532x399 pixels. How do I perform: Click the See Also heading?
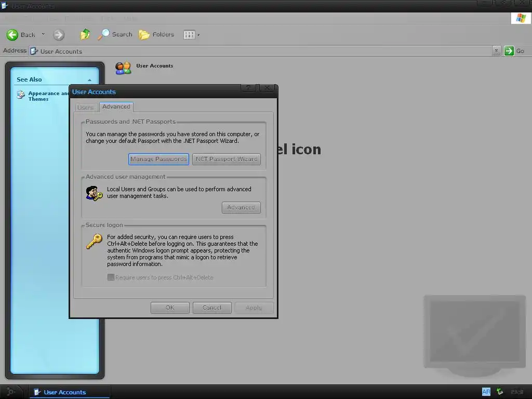(29, 79)
